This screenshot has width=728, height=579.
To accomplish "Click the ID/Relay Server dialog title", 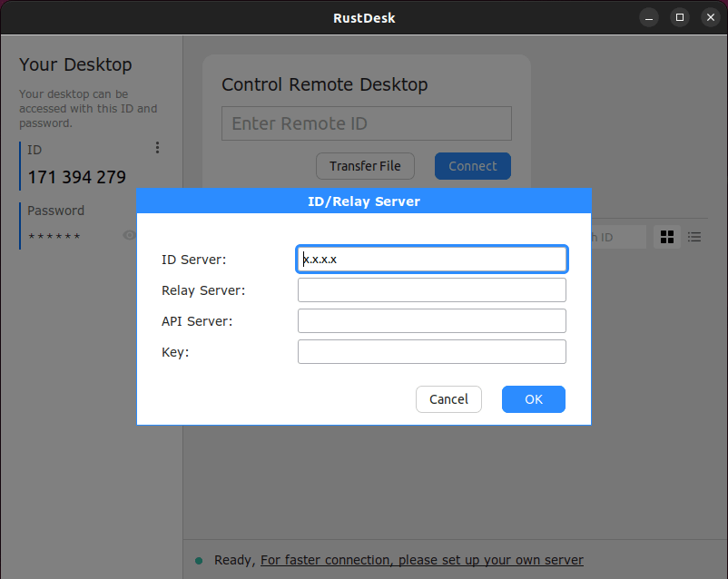I will coord(364,201).
